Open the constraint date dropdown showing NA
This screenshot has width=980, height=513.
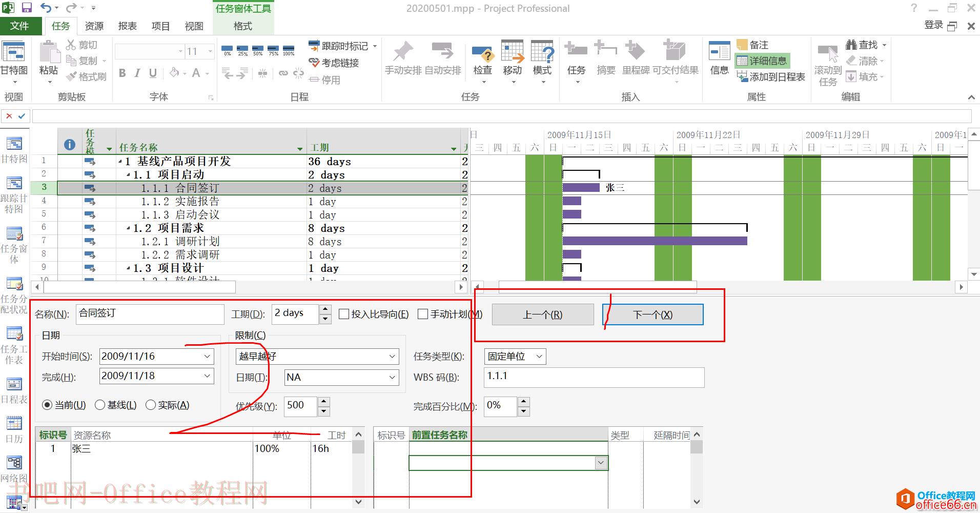click(392, 378)
